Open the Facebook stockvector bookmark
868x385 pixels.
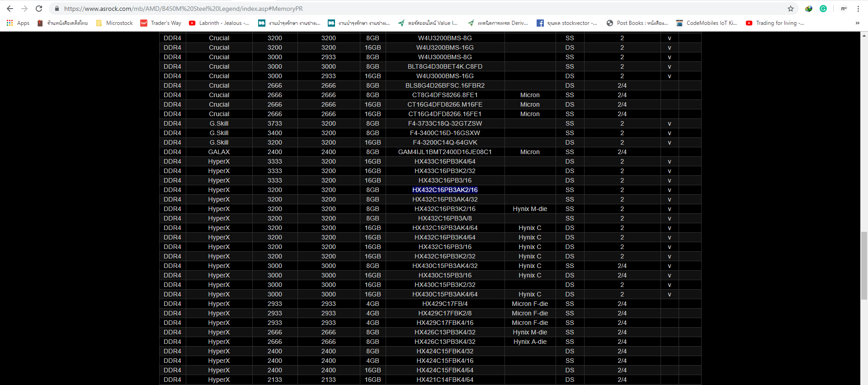click(567, 23)
